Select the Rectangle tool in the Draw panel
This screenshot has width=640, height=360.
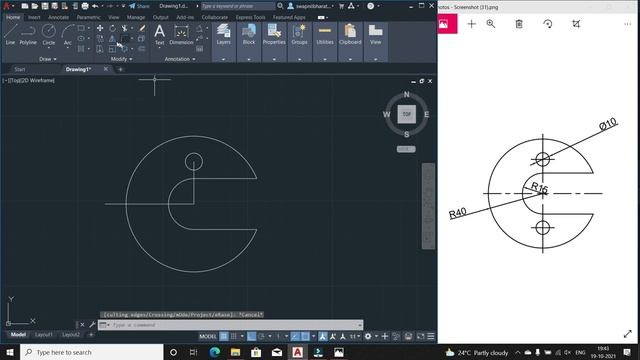pos(81,28)
